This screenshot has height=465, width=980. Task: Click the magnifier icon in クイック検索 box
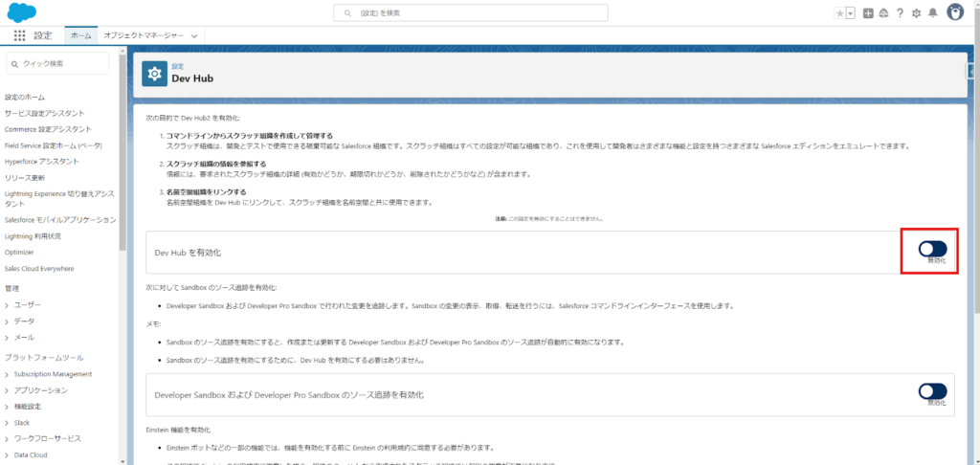(15, 64)
